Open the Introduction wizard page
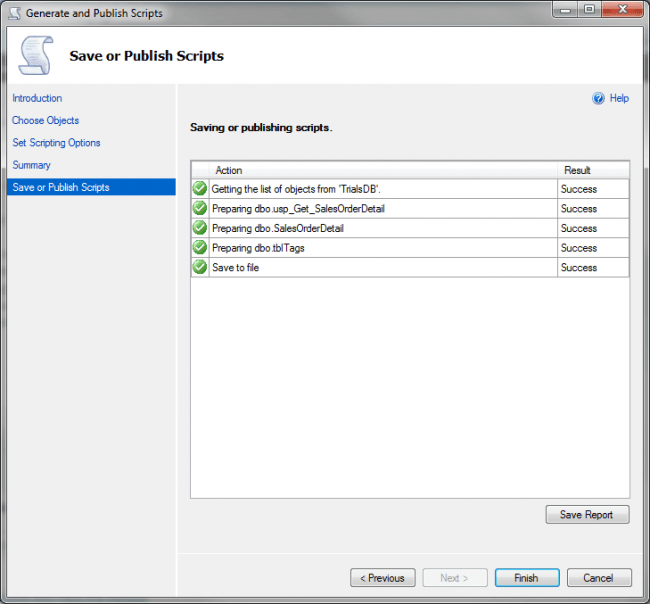650x604 pixels. (37, 98)
